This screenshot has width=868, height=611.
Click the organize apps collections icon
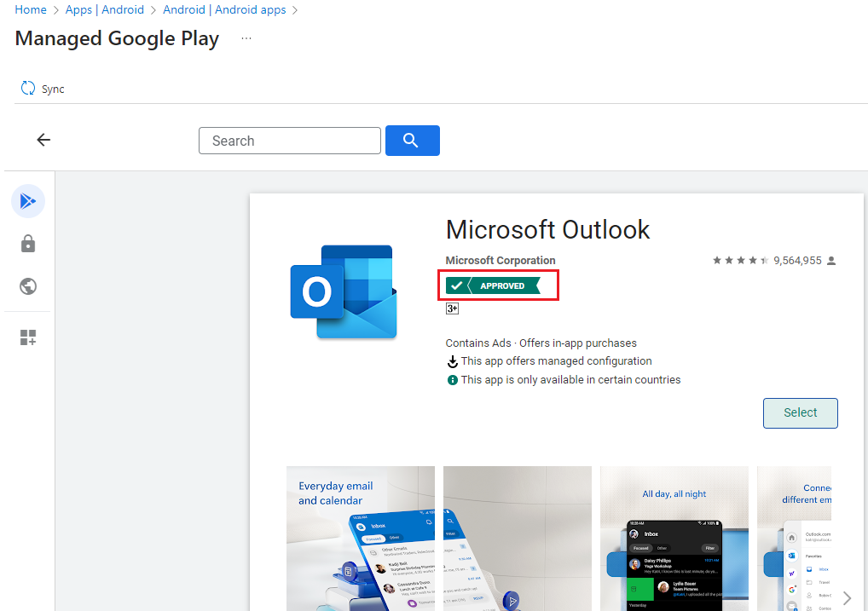pyautogui.click(x=27, y=337)
